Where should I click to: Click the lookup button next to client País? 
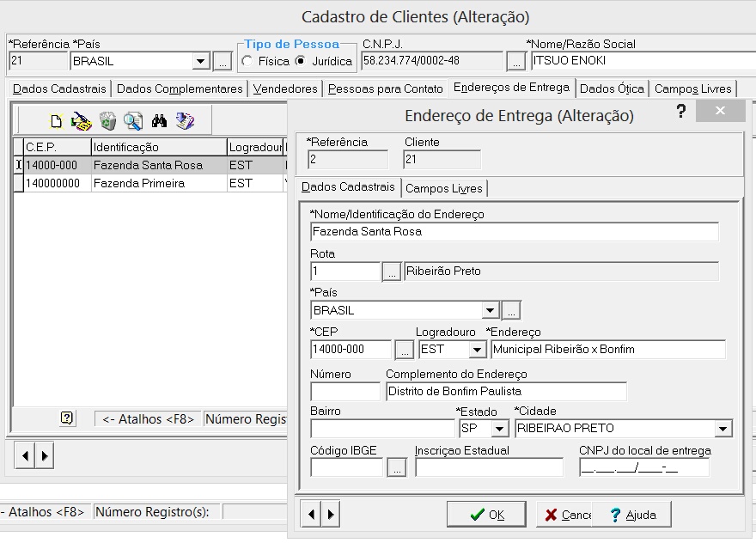point(223,62)
